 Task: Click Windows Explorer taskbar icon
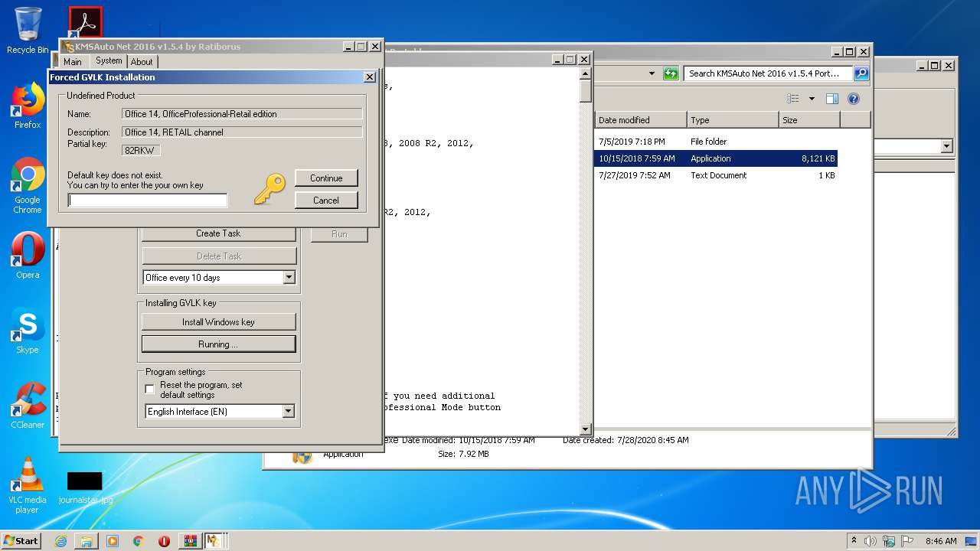point(87,541)
